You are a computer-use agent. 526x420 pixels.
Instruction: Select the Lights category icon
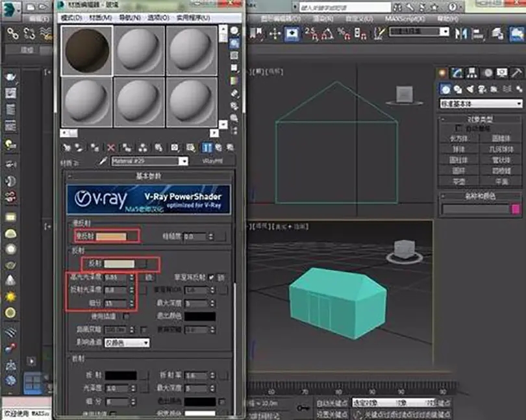pyautogui.click(x=470, y=89)
